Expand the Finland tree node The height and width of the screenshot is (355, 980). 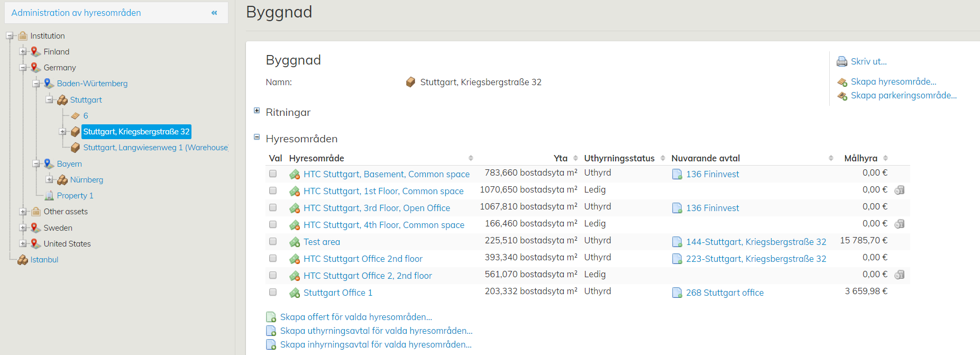pyautogui.click(x=23, y=52)
